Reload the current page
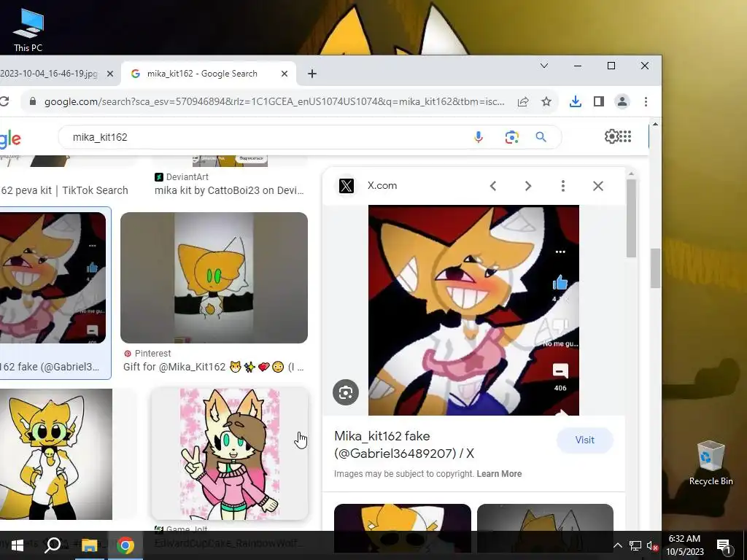The width and height of the screenshot is (747, 560). (x=4, y=101)
